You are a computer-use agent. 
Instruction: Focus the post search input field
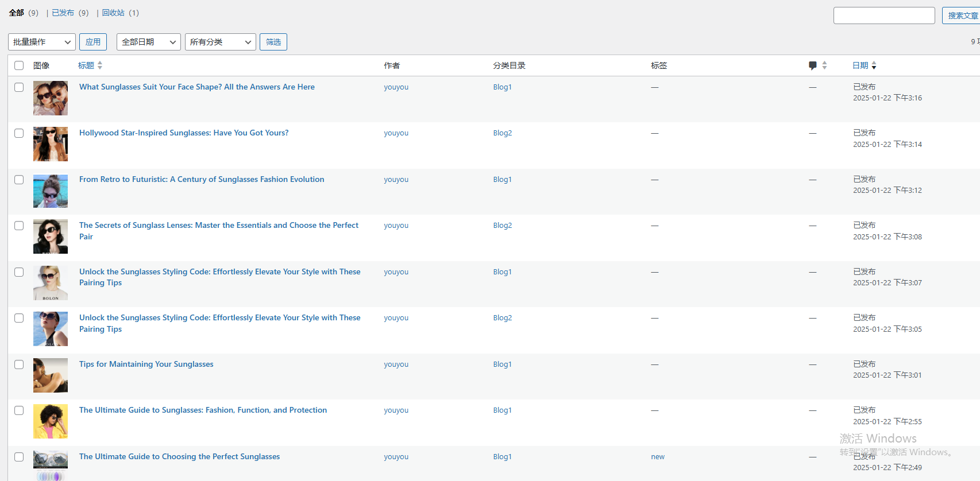click(883, 15)
